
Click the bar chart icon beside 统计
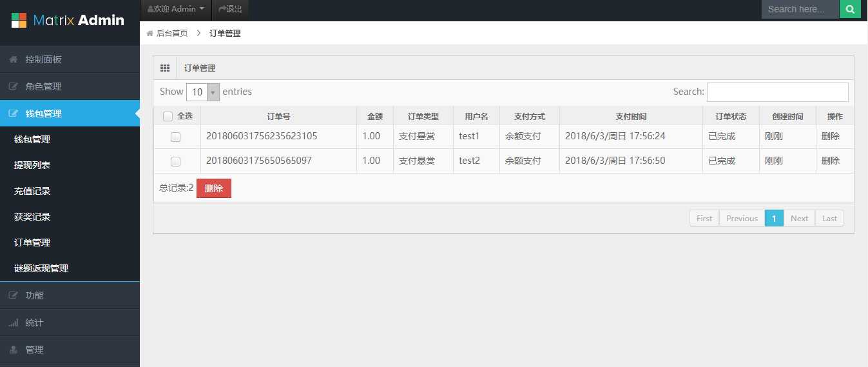point(13,322)
